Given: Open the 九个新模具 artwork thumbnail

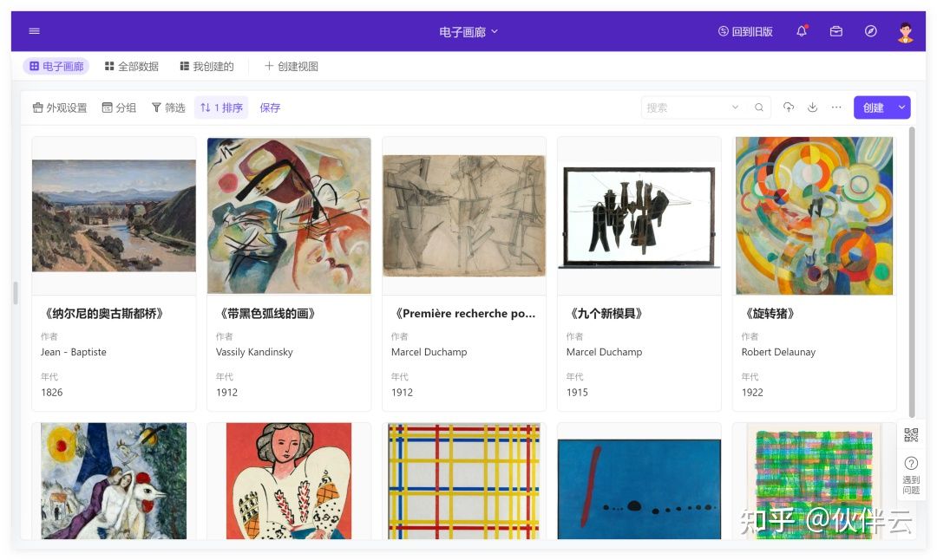Looking at the screenshot, I should [639, 217].
